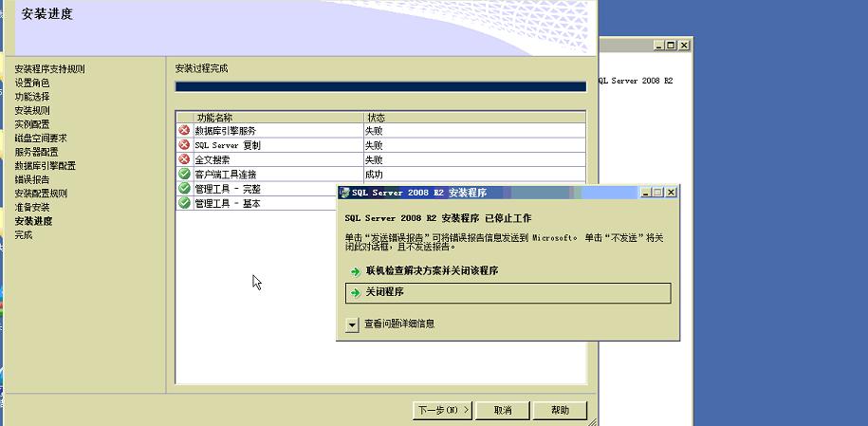Screen dimensions: 868x426
Task: Click the 客户端工具连接 feature name
Action: coord(226,174)
